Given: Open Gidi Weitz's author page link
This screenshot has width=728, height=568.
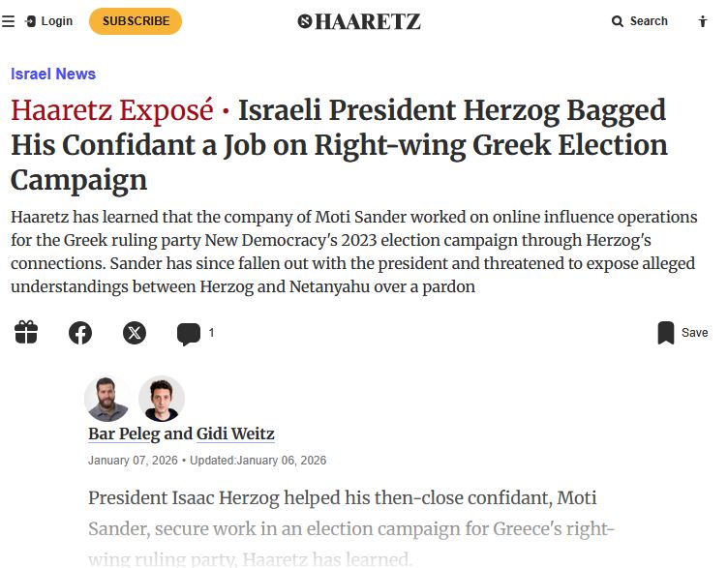Looking at the screenshot, I should click(235, 433).
